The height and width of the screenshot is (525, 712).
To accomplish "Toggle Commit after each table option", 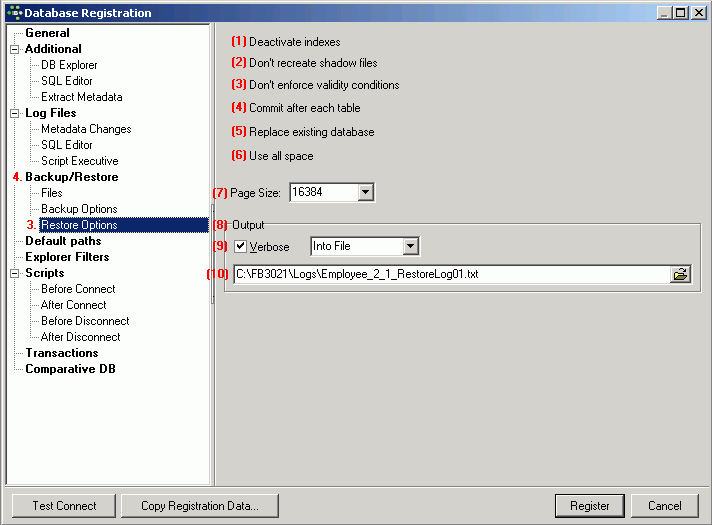I will 305,108.
